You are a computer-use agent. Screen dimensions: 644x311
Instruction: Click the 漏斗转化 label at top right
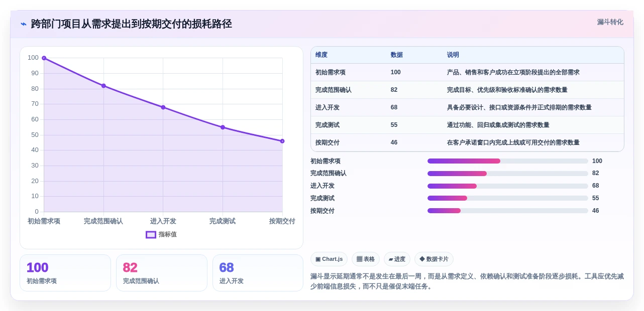(610, 22)
